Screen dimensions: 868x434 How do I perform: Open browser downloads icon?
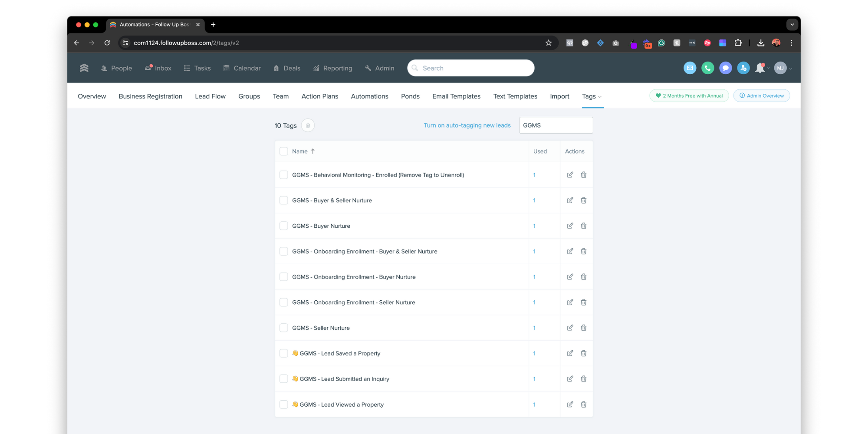[761, 43]
